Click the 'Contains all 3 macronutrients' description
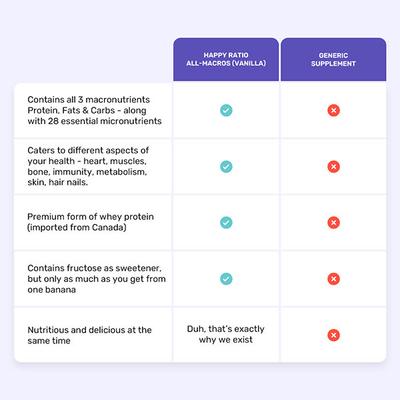Viewport: 400px width, 400px height. [x=95, y=110]
